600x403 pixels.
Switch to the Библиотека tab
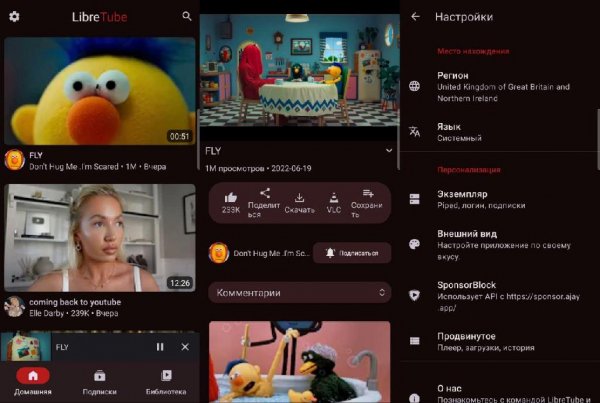[x=166, y=382]
